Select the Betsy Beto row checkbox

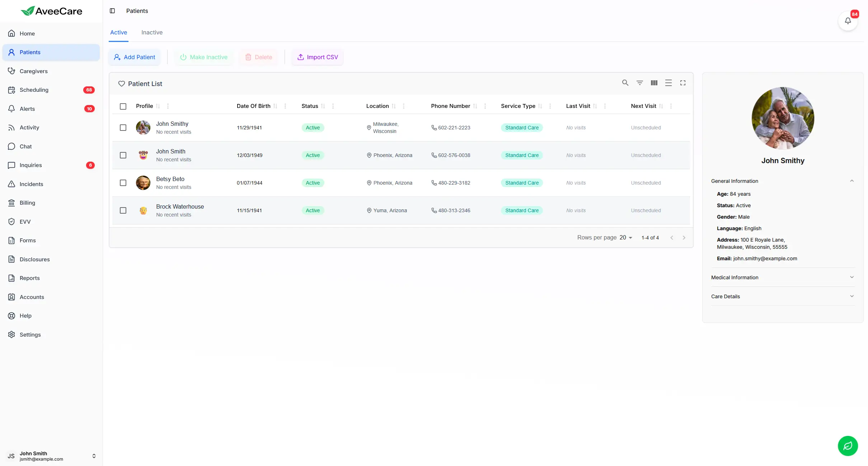pyautogui.click(x=123, y=183)
